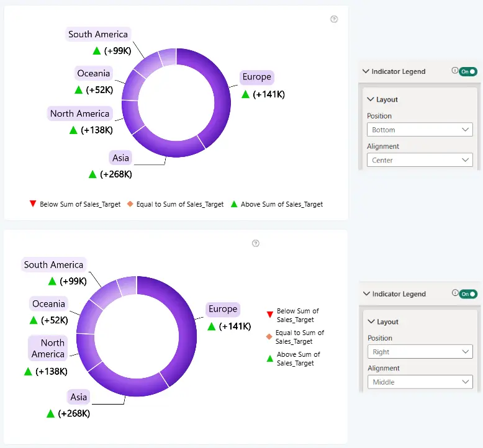Viewport: 483px width, 448px height.
Task: Click the green up indicator beside (+52K) in bottom chart
Action: point(34,320)
